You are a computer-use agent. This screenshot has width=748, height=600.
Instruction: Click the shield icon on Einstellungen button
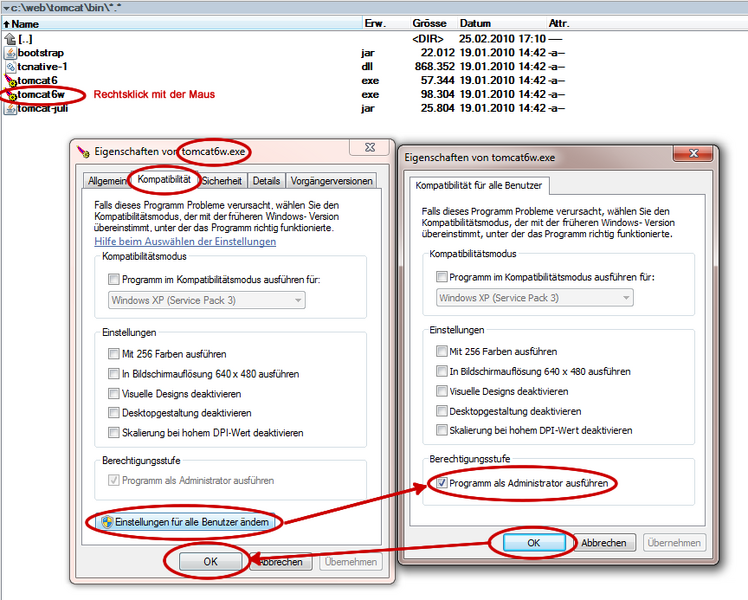click(x=107, y=522)
